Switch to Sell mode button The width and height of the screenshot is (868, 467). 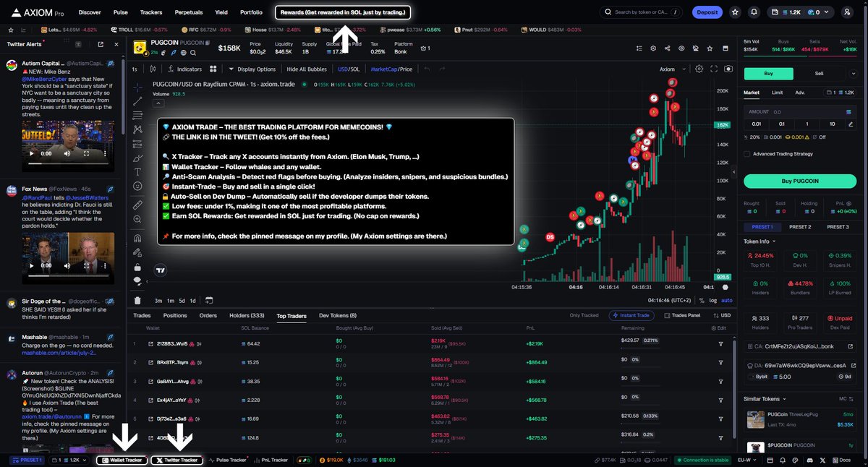819,74
